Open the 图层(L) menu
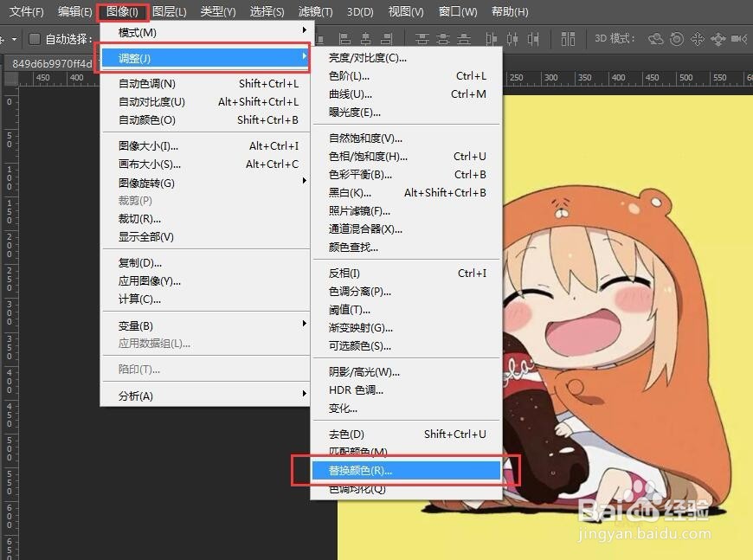 (x=169, y=11)
